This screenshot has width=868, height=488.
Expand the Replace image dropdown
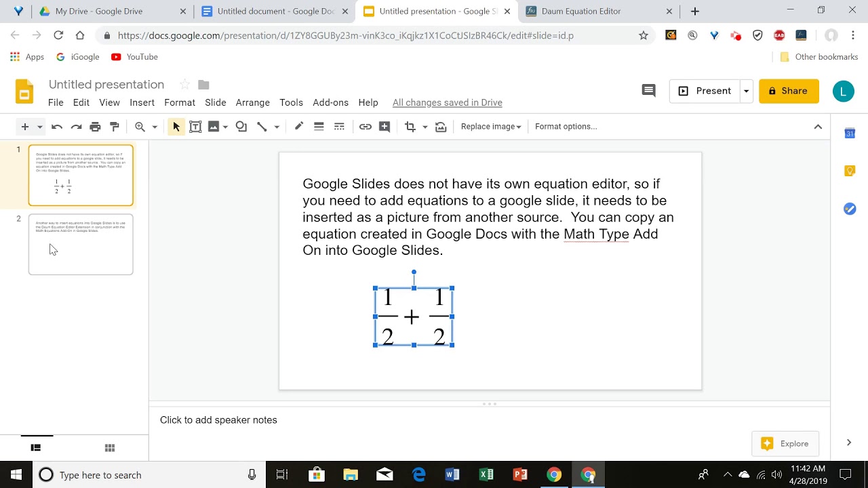pos(491,127)
